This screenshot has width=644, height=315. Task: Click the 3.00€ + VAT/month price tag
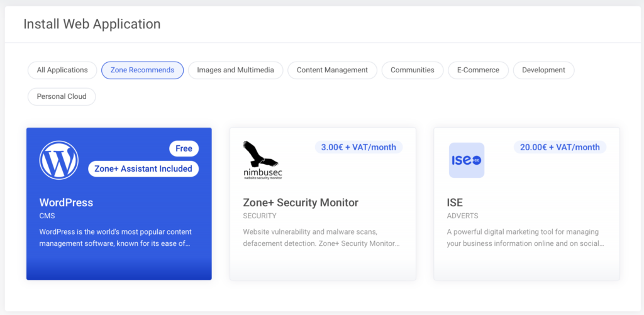point(358,147)
